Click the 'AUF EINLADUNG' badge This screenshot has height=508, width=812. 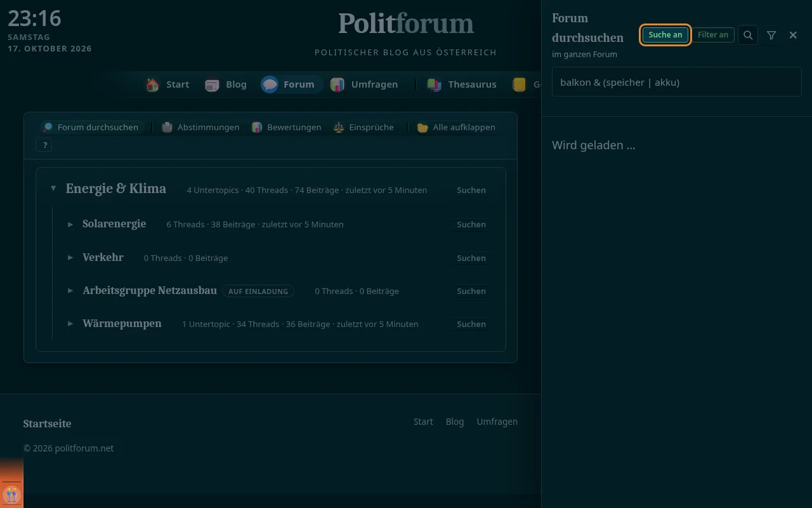point(258,291)
